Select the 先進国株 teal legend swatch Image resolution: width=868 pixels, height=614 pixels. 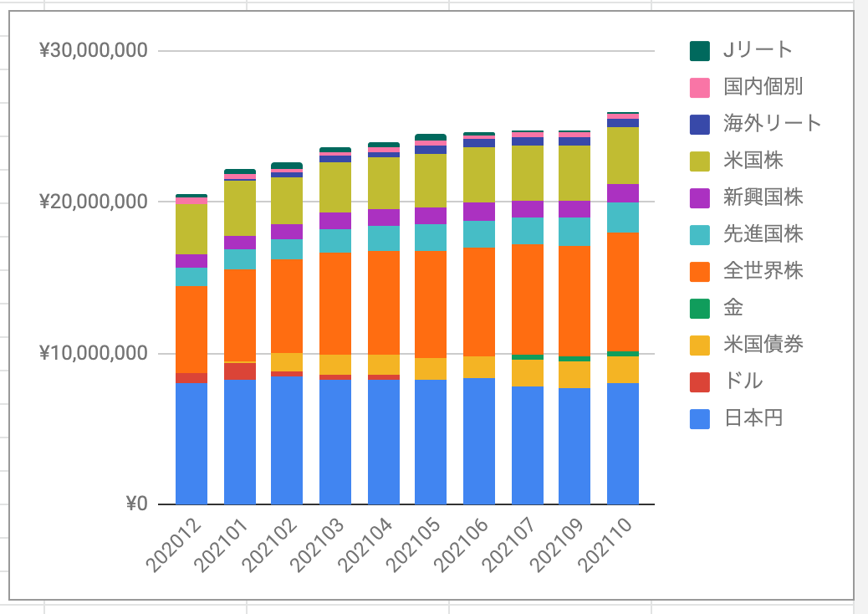pyautogui.click(x=700, y=235)
